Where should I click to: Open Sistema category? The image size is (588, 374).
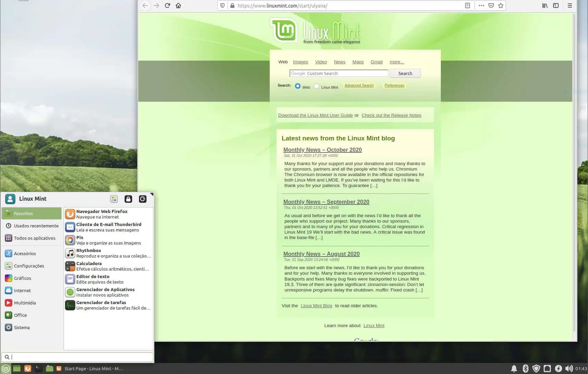point(31,327)
